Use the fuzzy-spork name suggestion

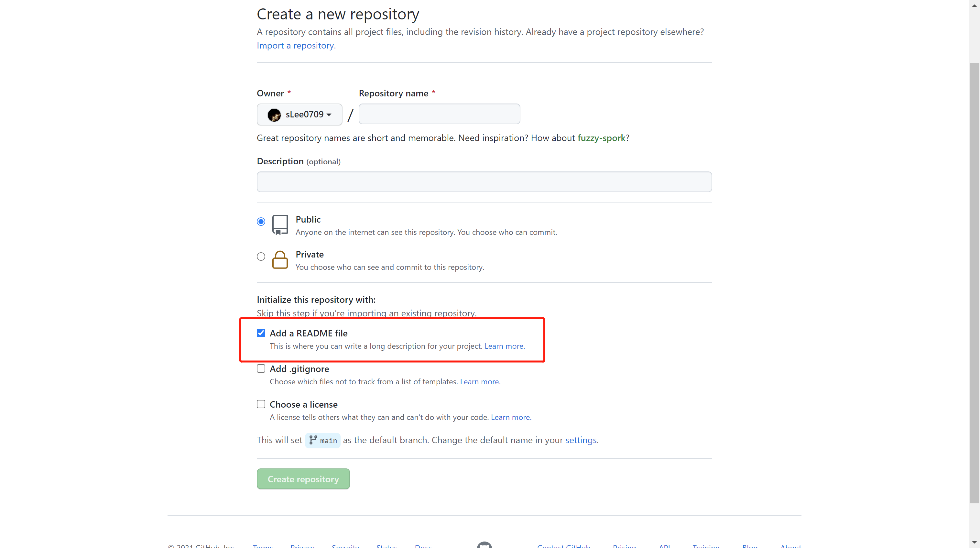[602, 138]
